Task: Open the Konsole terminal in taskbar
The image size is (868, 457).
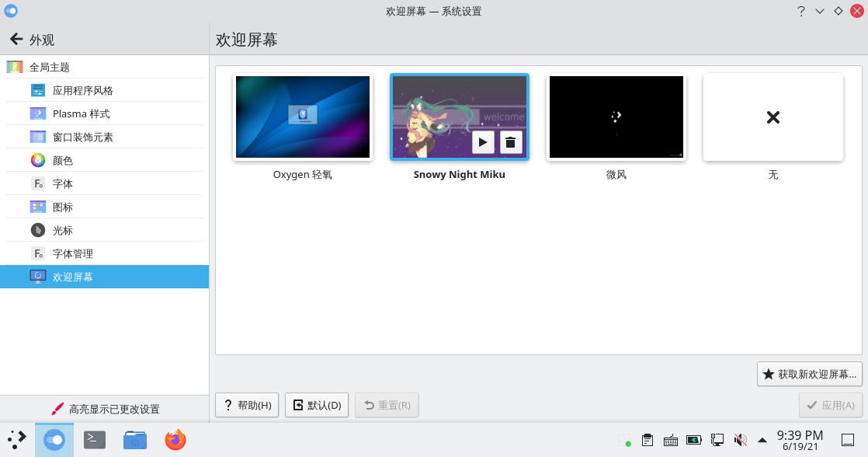Action: pos(95,441)
